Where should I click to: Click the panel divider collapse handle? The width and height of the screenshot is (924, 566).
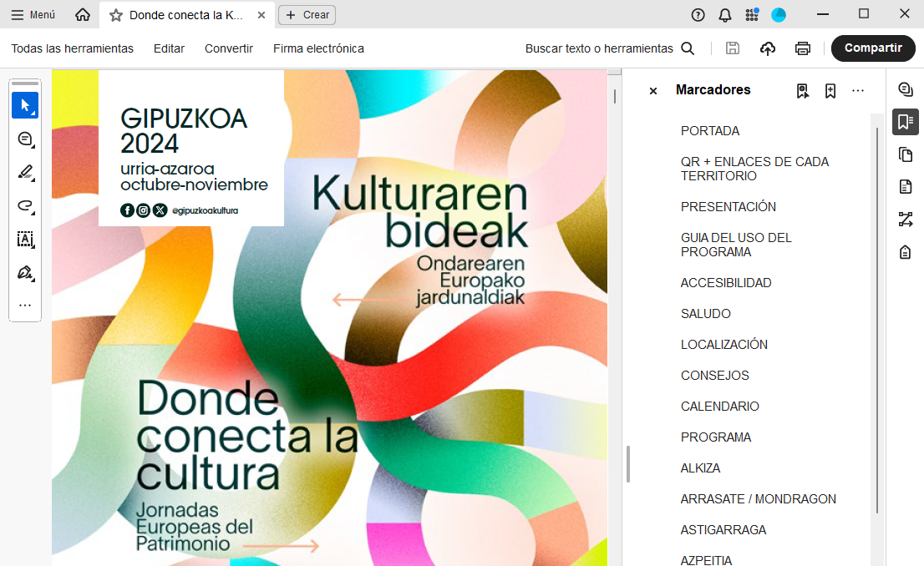click(x=628, y=464)
